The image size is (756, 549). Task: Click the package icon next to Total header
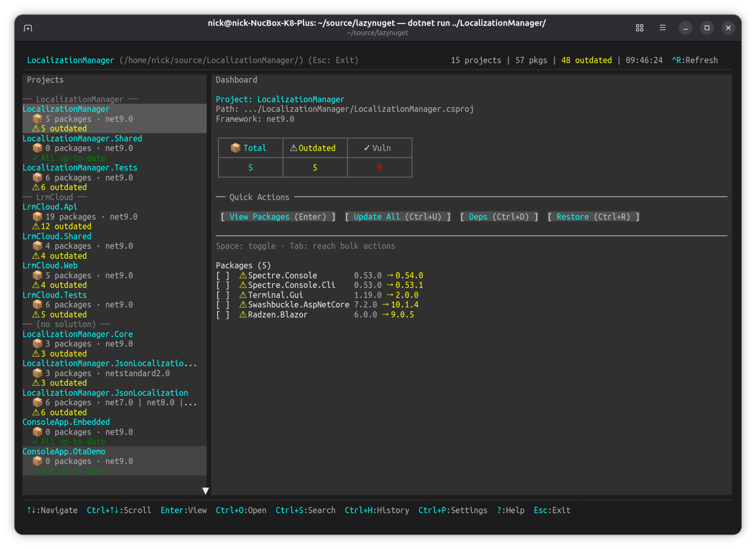tap(236, 148)
